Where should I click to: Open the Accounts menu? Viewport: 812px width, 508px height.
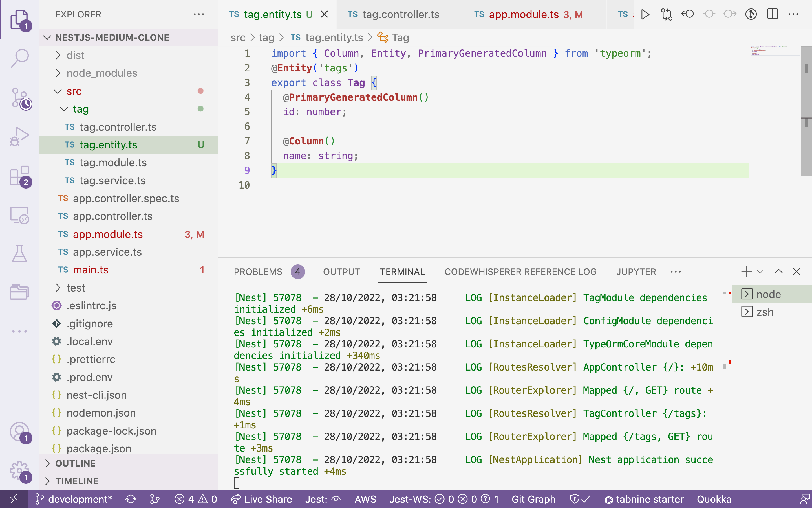(x=19, y=432)
